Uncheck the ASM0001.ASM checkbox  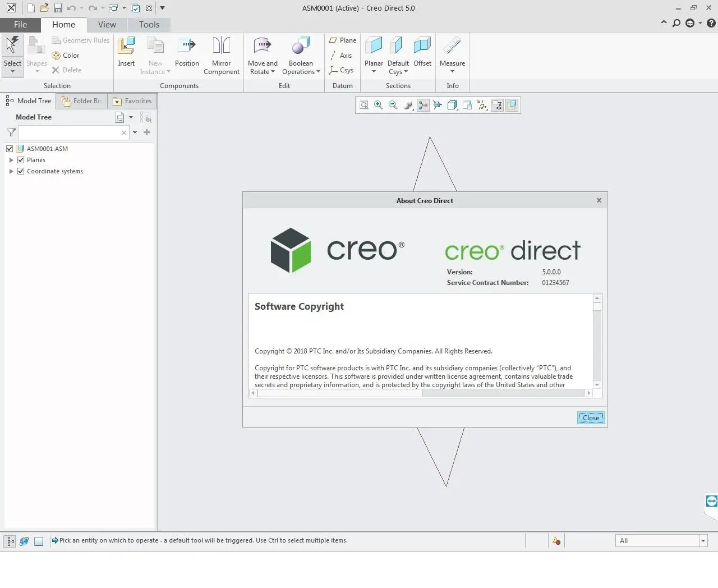10,149
